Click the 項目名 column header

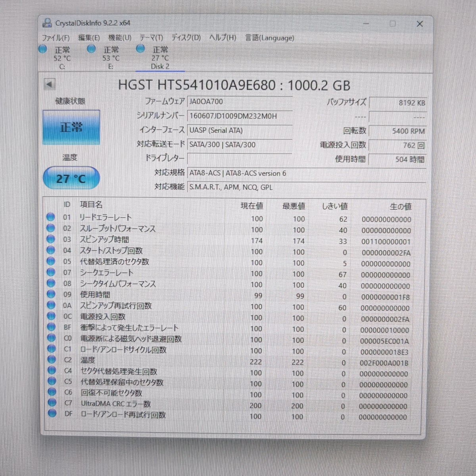91,204
